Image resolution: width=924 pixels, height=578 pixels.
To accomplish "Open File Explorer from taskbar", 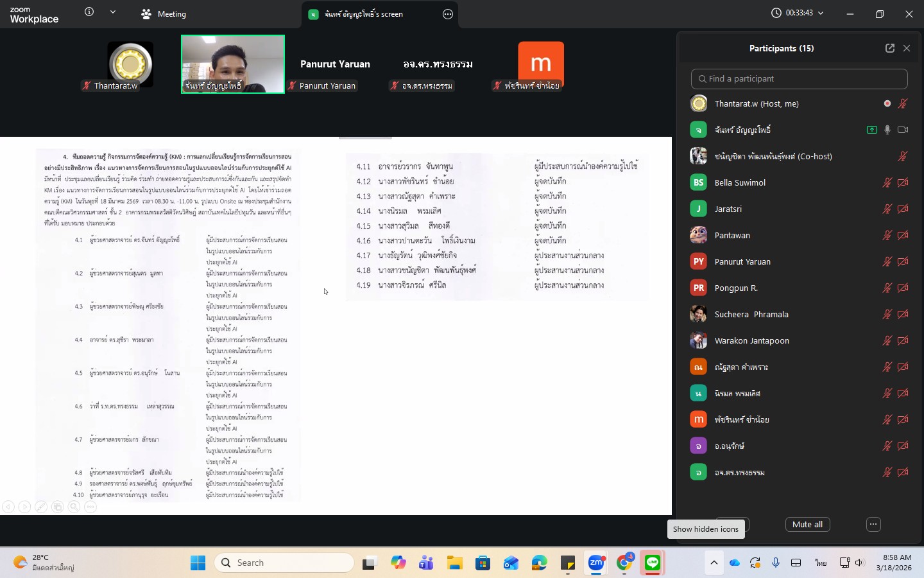I will pyautogui.click(x=455, y=563).
